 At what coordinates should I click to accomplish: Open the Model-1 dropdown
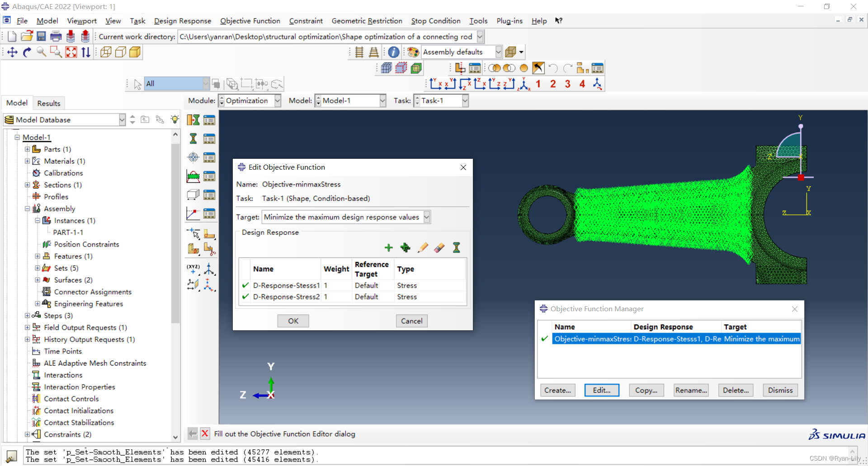tap(382, 100)
